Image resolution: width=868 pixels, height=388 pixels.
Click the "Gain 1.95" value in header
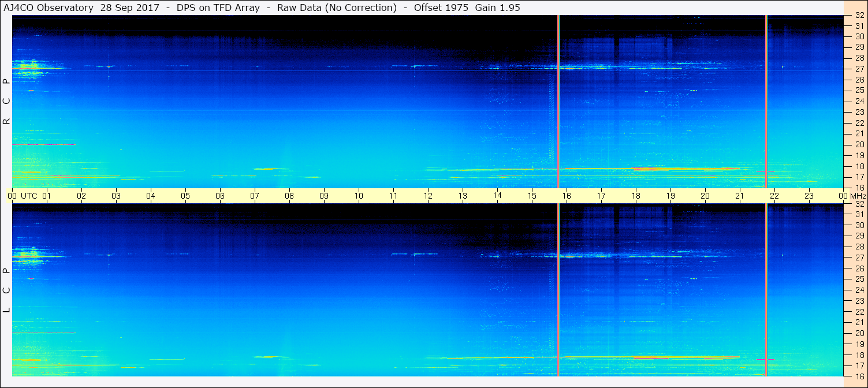click(498, 8)
